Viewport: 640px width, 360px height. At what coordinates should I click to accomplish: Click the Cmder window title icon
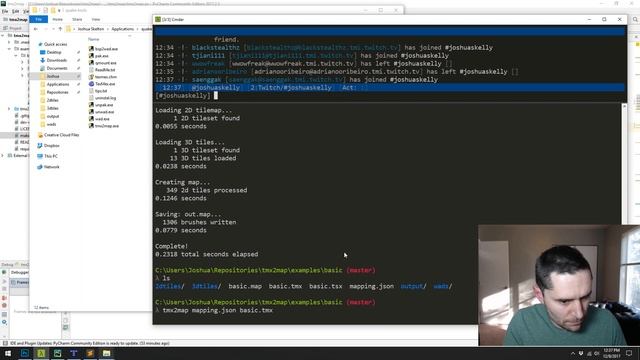[158, 19]
